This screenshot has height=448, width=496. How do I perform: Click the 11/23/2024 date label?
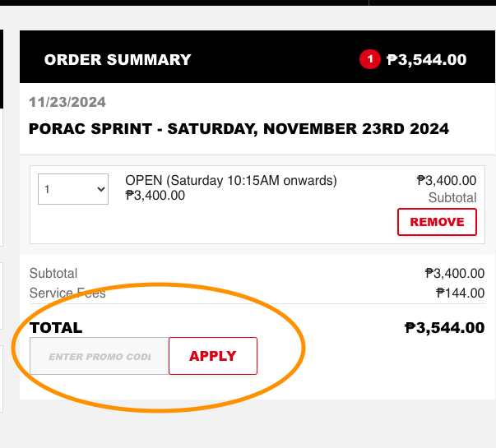(67, 102)
